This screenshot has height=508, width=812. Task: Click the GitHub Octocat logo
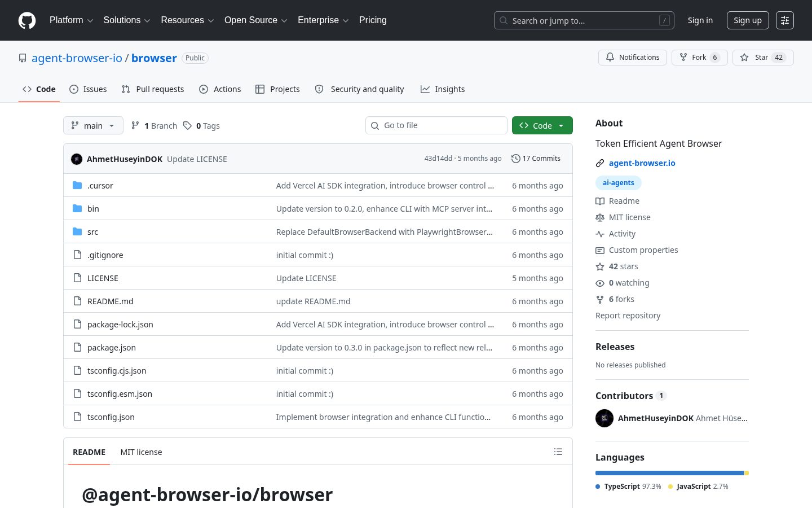(27, 20)
